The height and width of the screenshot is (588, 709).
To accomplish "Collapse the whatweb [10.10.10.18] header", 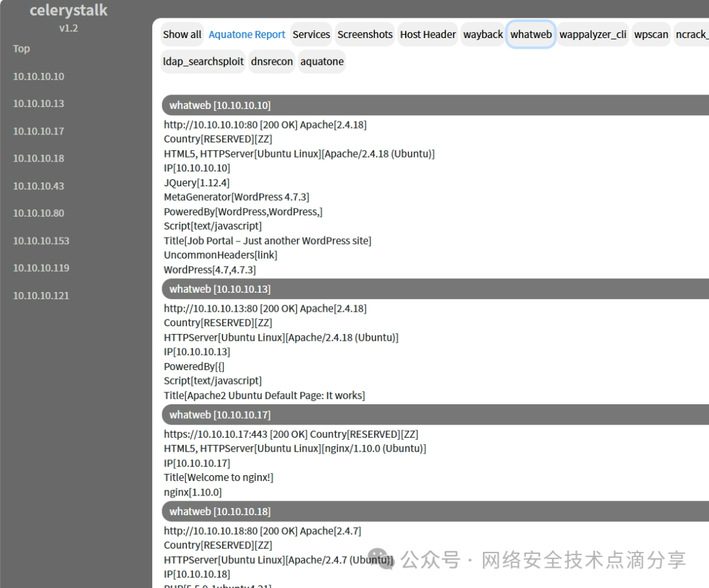I will [435, 511].
